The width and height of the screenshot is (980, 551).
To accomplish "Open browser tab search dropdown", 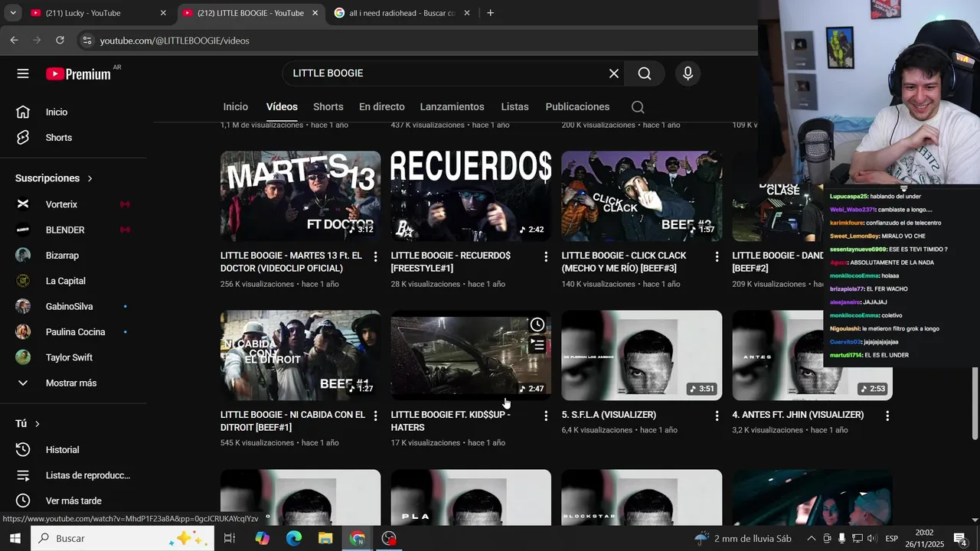I will 12,13.
